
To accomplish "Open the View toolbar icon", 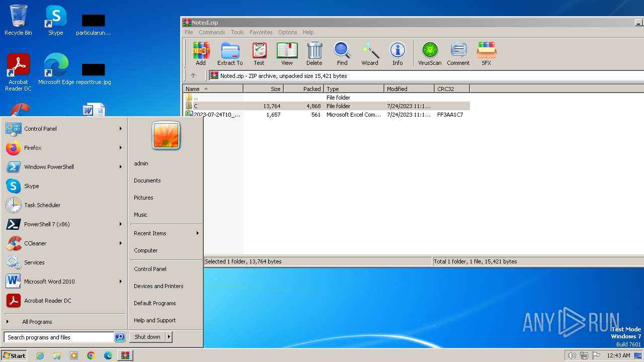I will click(287, 54).
